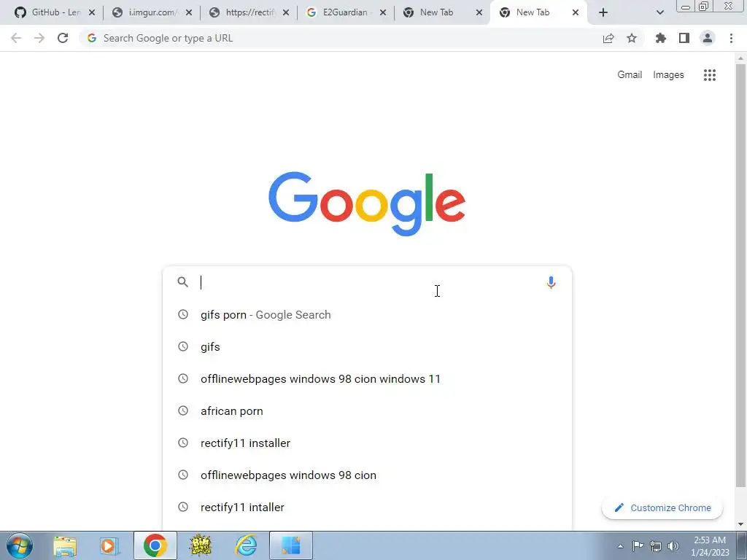The image size is (747, 560).
Task: Open the Chrome profile avatar
Action: (x=708, y=38)
